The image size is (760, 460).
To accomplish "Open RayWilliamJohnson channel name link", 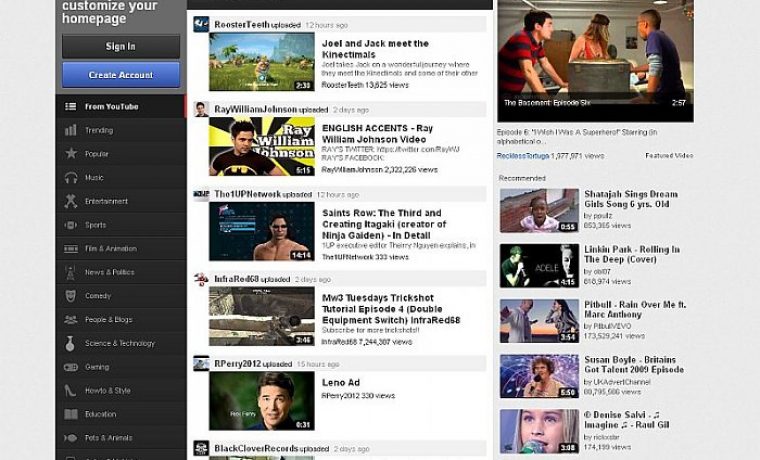I will (255, 110).
